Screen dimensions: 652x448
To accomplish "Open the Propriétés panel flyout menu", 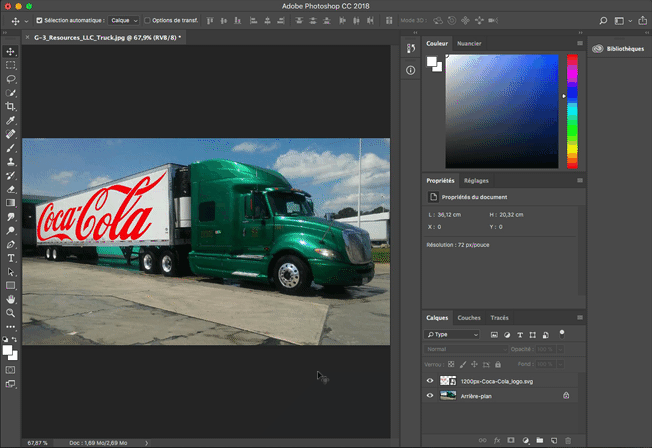I will [580, 181].
